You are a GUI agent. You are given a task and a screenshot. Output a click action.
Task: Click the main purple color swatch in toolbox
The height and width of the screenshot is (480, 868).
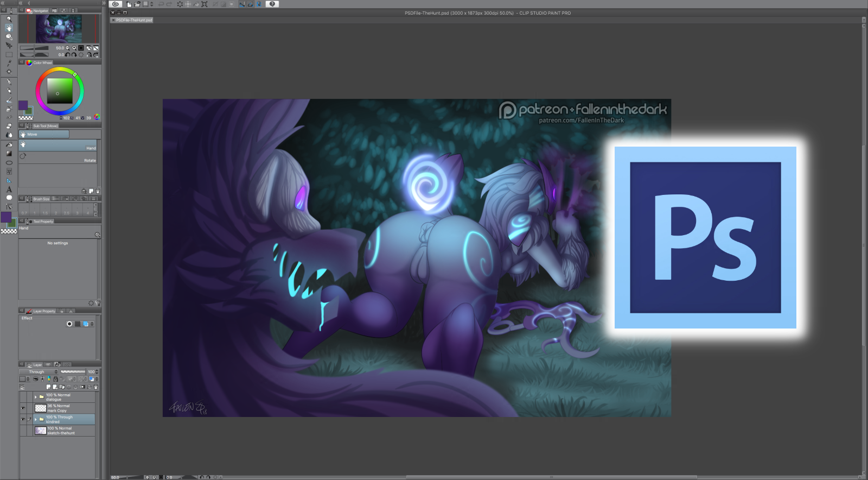[6, 217]
